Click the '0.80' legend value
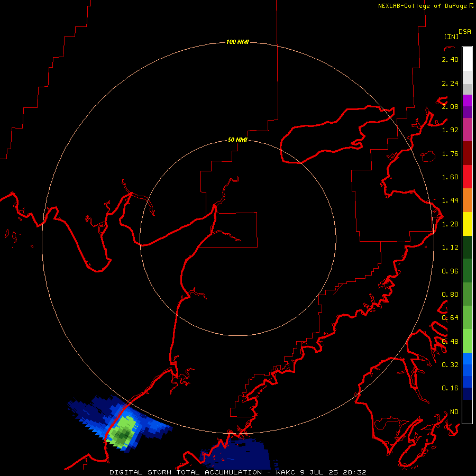Screen dimensions: 476x476 (x=450, y=295)
